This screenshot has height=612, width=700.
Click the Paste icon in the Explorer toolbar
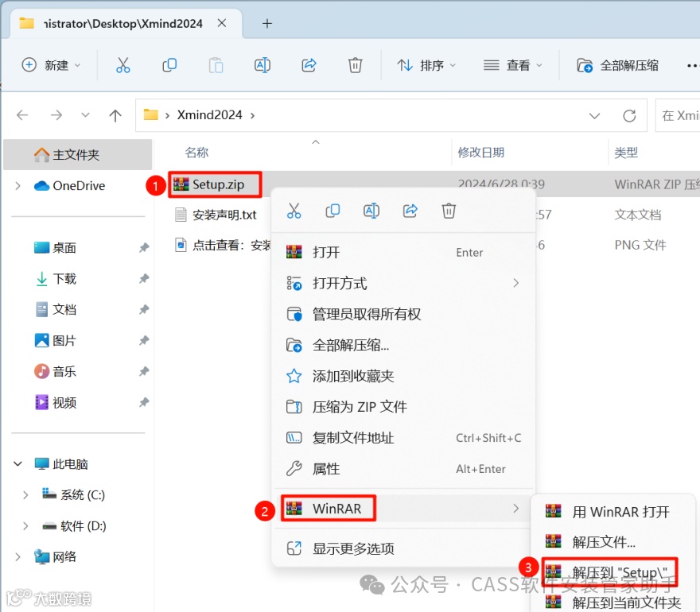pyautogui.click(x=216, y=65)
